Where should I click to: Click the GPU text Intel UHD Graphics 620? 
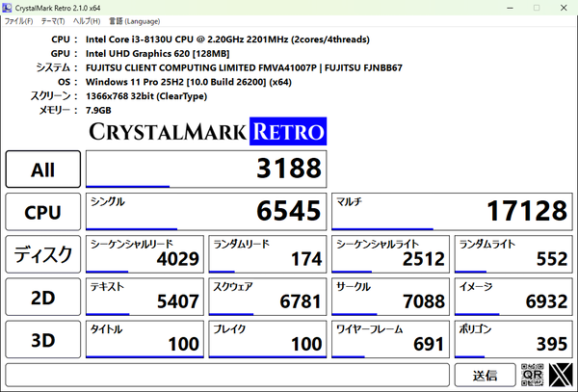[157, 54]
